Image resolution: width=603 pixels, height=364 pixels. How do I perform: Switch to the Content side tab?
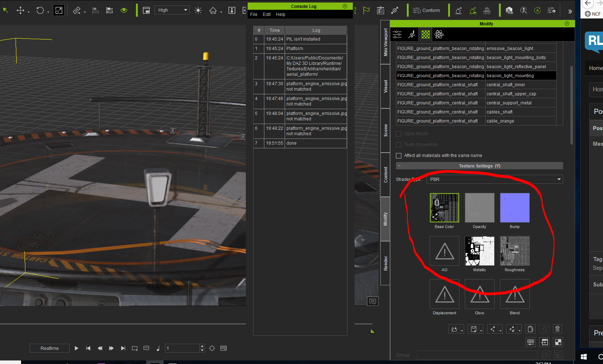click(385, 175)
